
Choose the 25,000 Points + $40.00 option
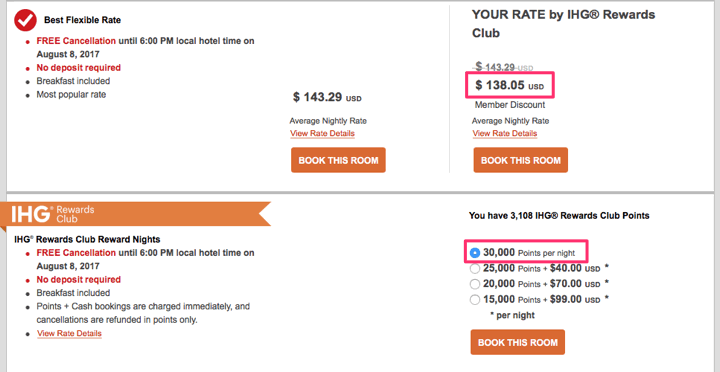tap(475, 268)
